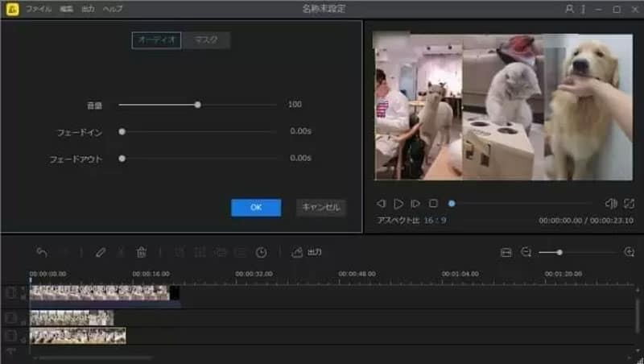Click the horizontal timeline scrollbar
Viewport: 644px width, 364px height.
[96, 358]
